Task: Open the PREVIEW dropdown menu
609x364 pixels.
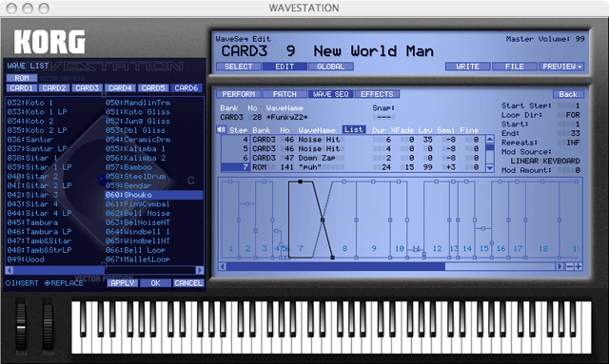Action: click(x=561, y=67)
